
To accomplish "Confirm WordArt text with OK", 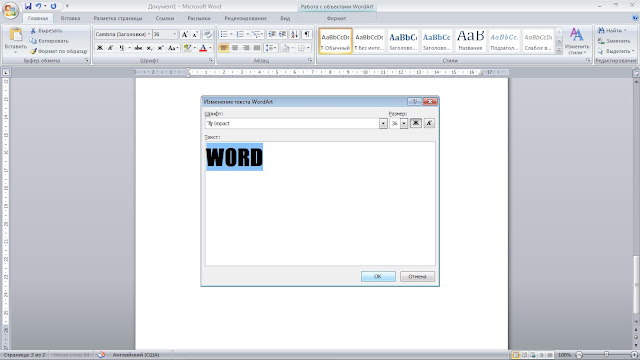I will (x=378, y=276).
